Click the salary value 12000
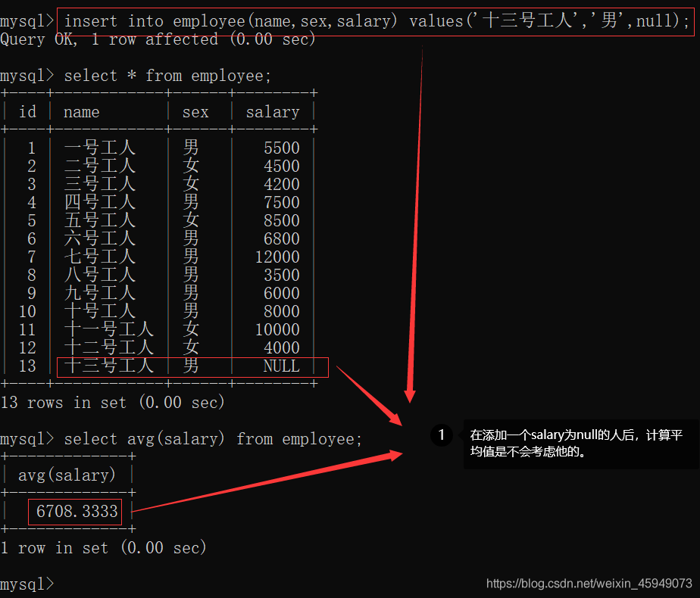This screenshot has height=598, width=700. (x=277, y=257)
